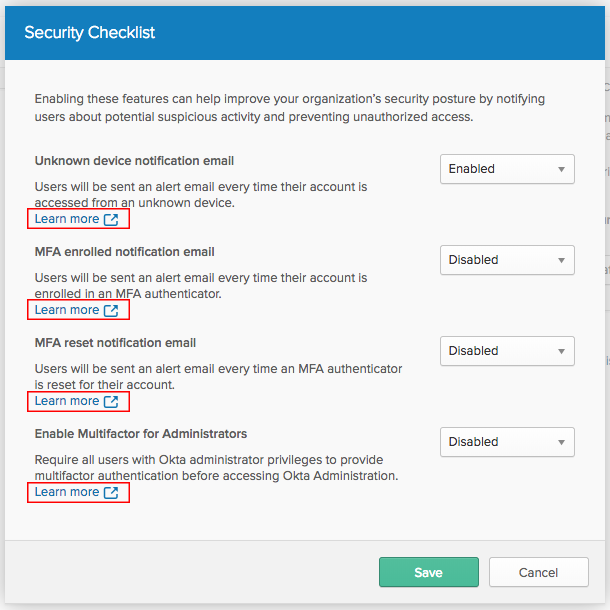Click the Security Checklist header title
The image size is (610, 610).
89,33
